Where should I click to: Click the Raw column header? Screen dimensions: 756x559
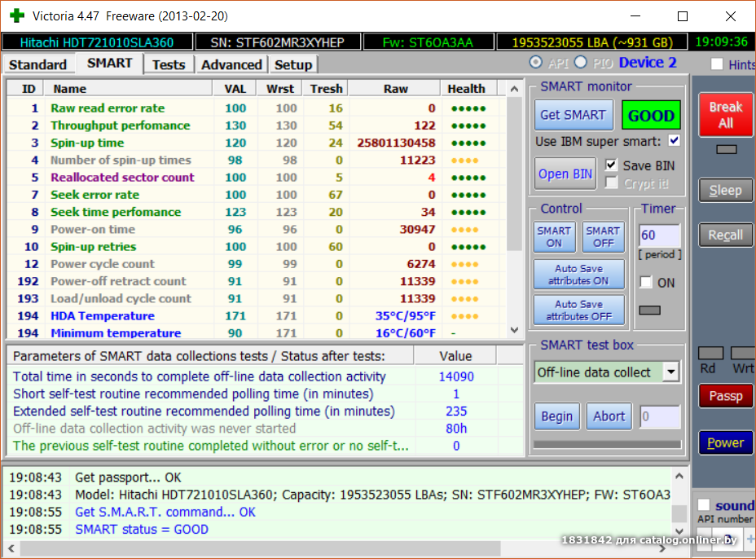coord(395,89)
